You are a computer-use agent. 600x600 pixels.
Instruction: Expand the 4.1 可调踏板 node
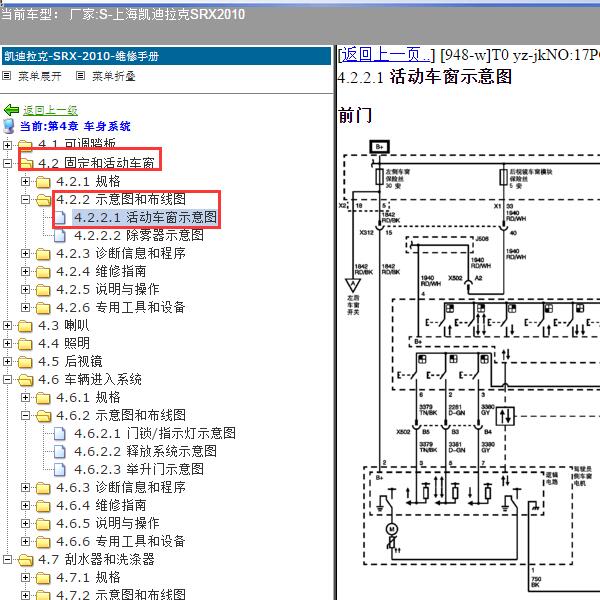[7, 145]
